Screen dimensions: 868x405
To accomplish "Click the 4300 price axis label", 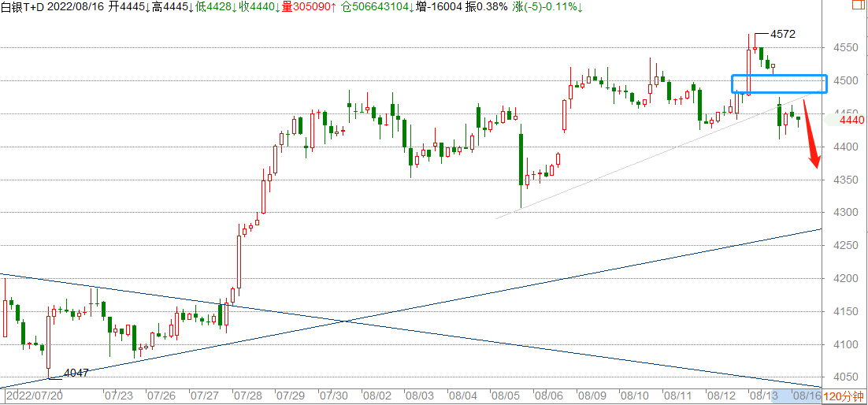I will click(x=844, y=212).
